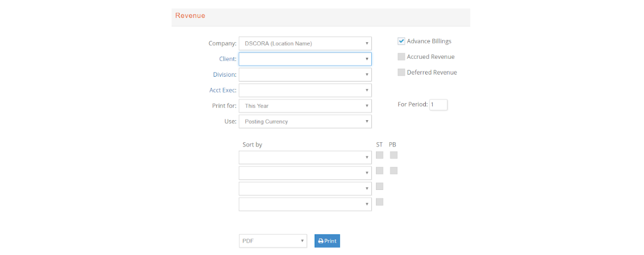The width and height of the screenshot is (644, 255).
Task: Open the second Sort by dropdown
Action: (x=305, y=173)
